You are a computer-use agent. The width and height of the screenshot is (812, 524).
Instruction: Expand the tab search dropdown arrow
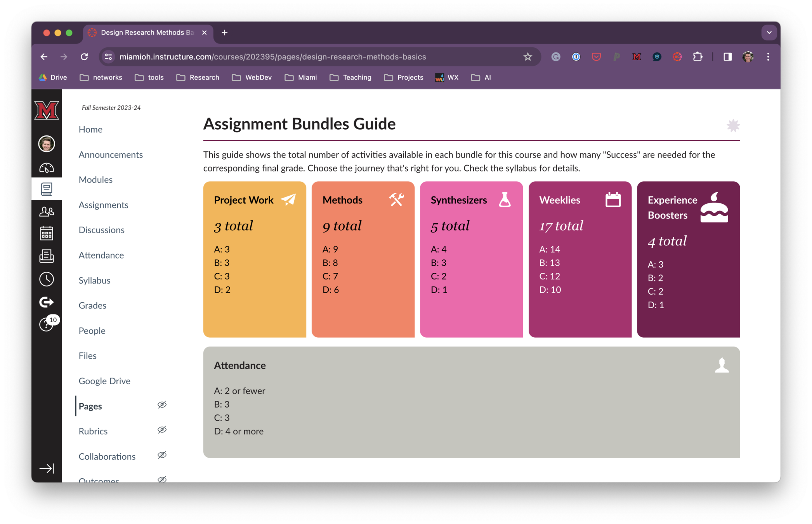coord(769,33)
